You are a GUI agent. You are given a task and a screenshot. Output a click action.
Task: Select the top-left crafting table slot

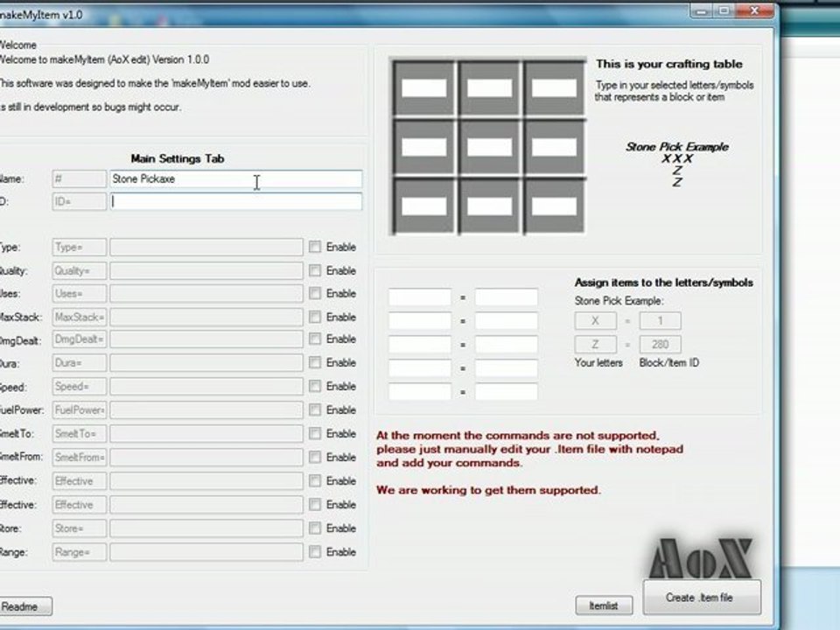coord(423,87)
